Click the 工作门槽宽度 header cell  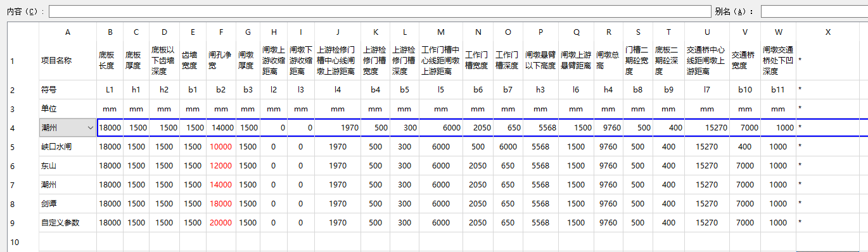pos(478,61)
